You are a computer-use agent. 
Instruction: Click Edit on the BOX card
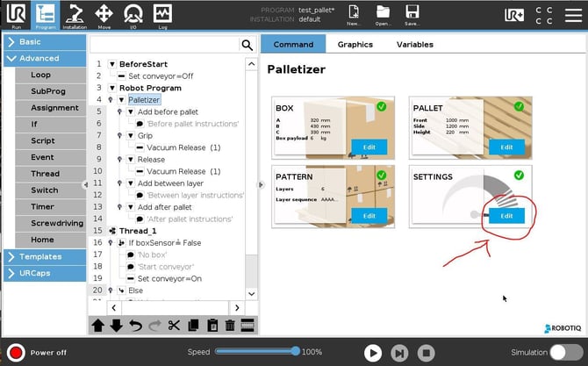(369, 147)
